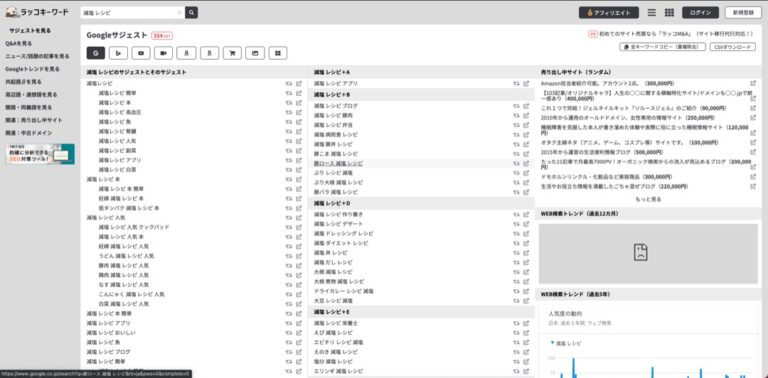Open the hamburger menu icon
768x378 pixels.
tap(651, 13)
